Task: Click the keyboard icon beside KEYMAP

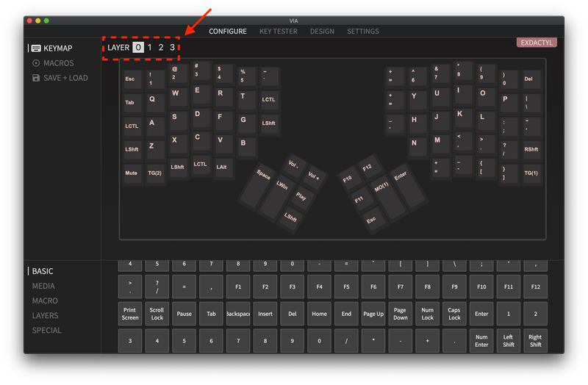Action: 36,48
